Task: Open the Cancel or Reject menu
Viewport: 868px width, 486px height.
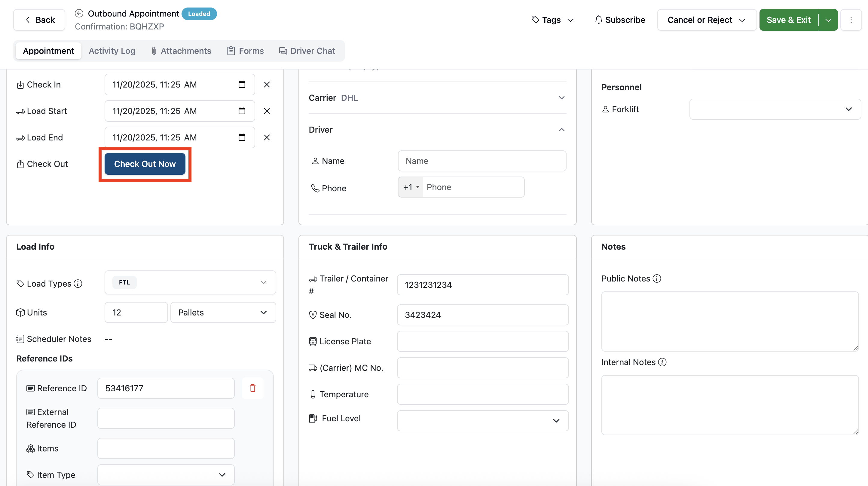Action: (707, 20)
